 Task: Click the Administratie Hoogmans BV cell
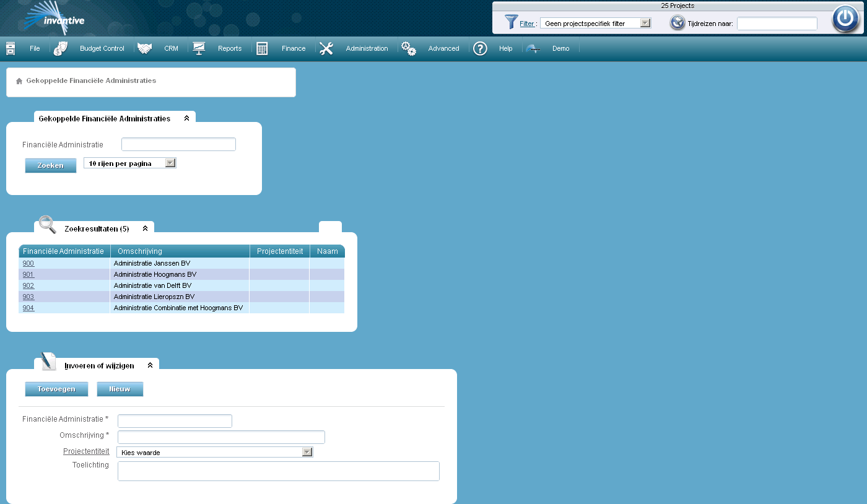click(180, 274)
